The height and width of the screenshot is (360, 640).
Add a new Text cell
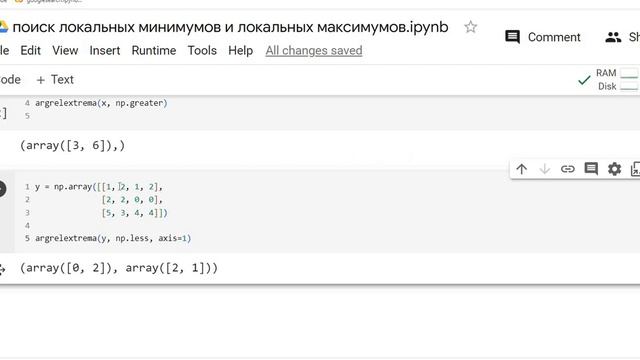tap(55, 80)
